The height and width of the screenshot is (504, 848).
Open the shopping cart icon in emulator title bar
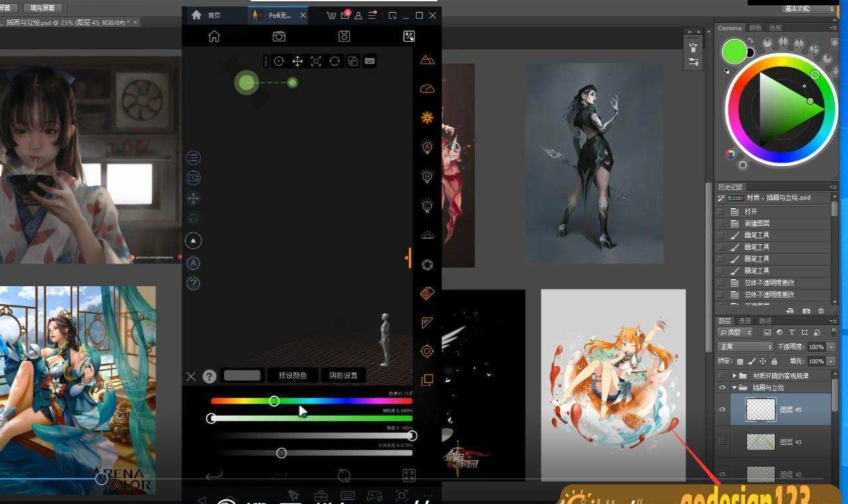tap(332, 15)
